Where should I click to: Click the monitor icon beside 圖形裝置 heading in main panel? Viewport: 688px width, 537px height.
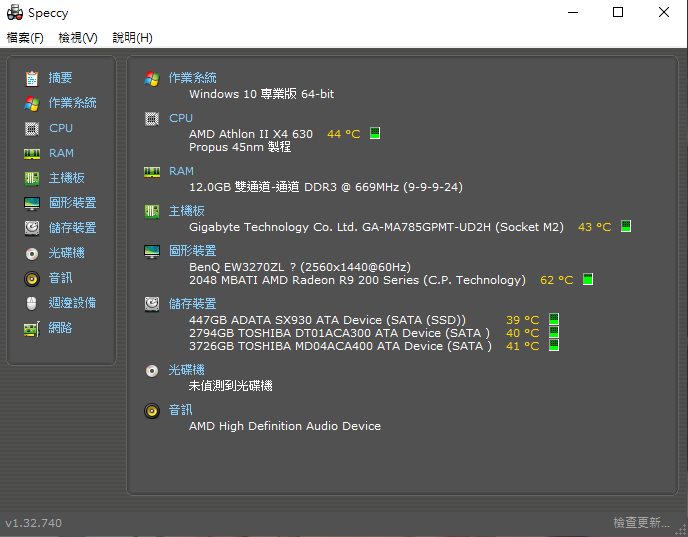[x=152, y=251]
